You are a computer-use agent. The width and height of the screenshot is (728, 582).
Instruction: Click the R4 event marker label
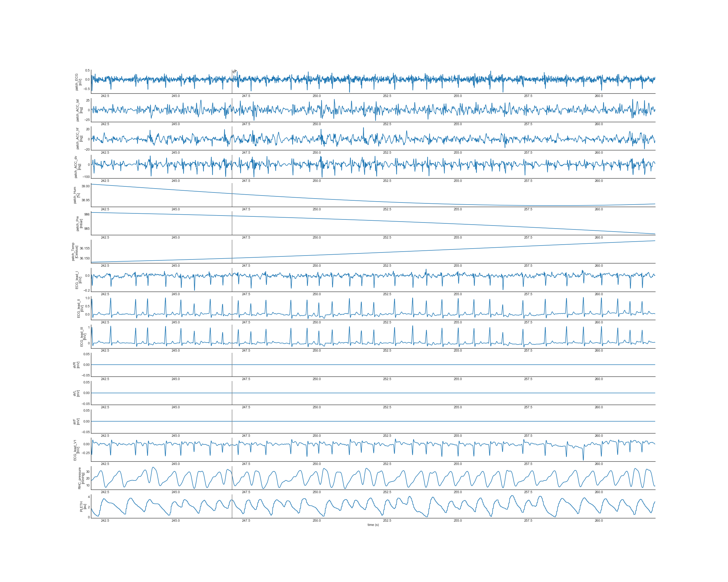pyautogui.click(x=235, y=72)
